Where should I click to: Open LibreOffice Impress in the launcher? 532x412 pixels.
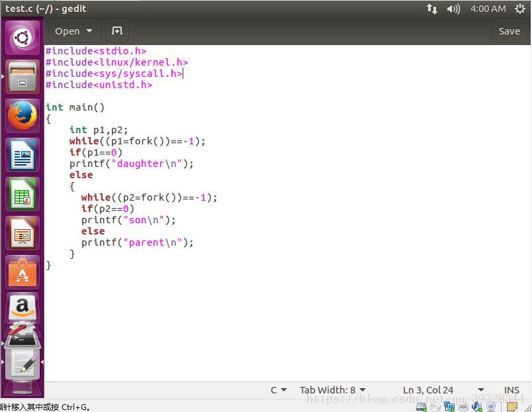pyautogui.click(x=22, y=233)
